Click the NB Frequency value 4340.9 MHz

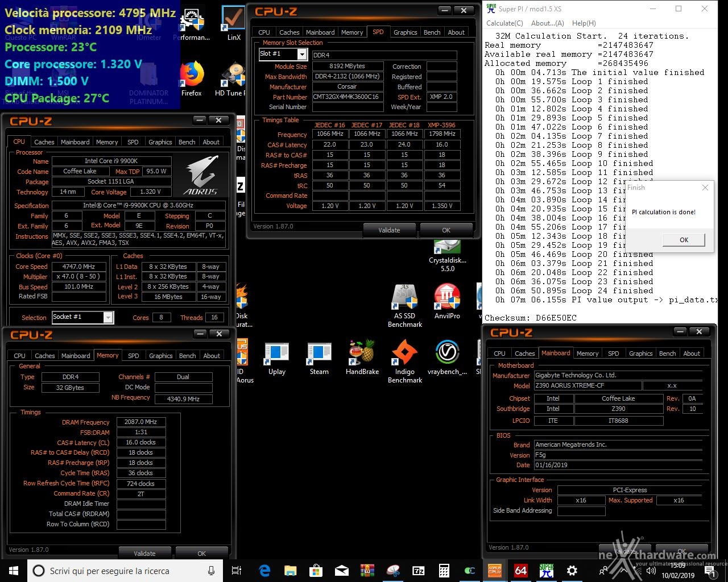pos(183,399)
